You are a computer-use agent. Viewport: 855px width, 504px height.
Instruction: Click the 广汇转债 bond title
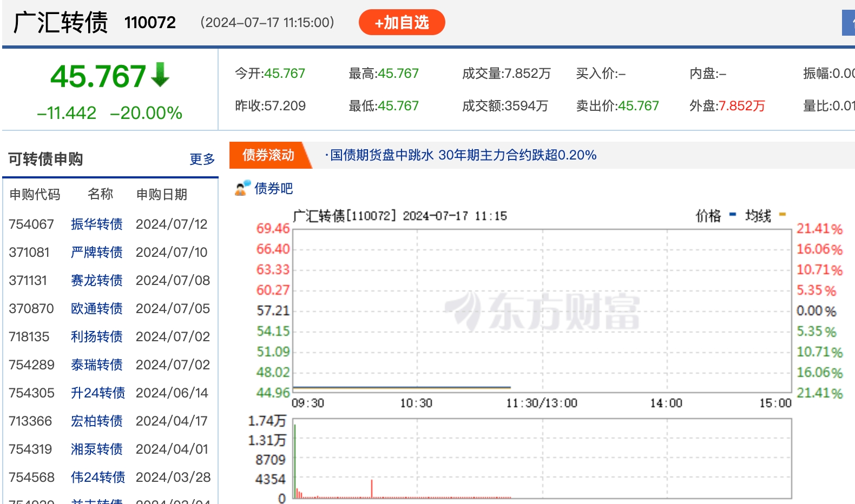(61, 23)
